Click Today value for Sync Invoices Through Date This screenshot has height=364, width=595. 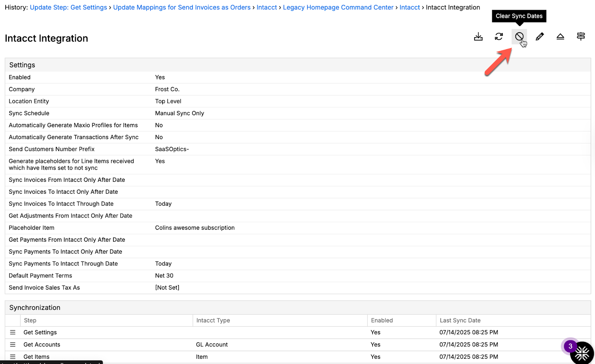163,204
